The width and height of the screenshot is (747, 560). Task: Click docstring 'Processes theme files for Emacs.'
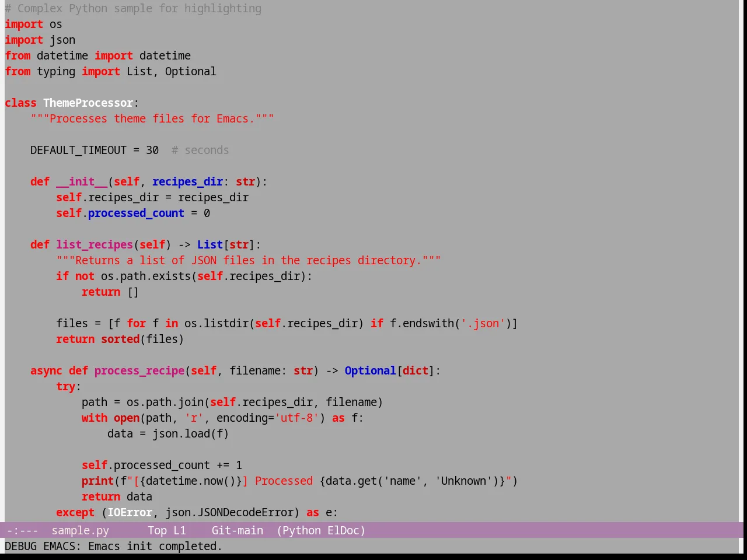[x=152, y=118]
